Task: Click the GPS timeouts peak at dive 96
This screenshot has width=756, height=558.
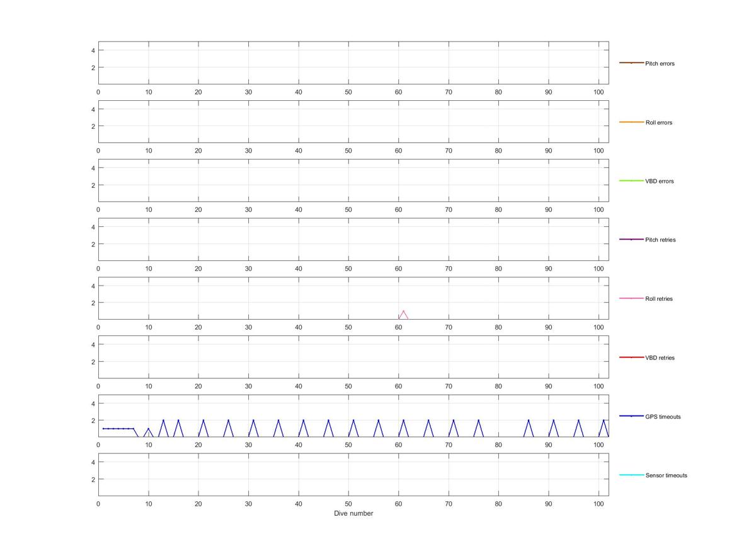Action: click(578, 421)
